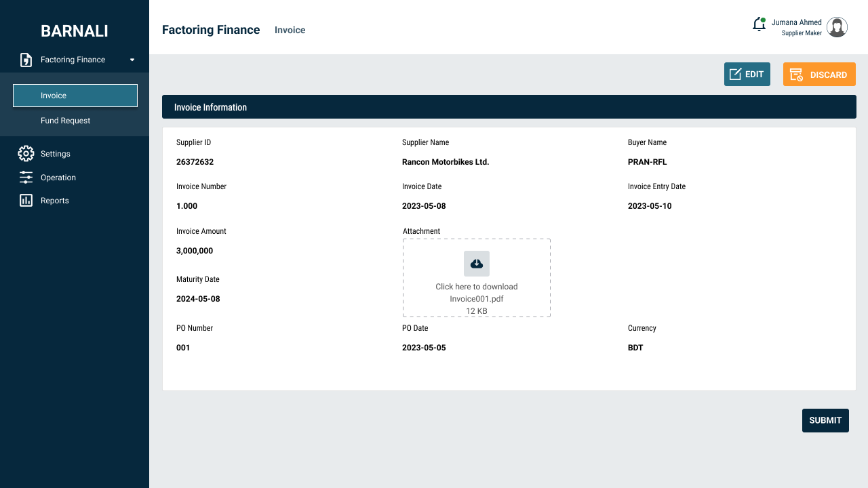Click the PO date 2023-05-05

[x=424, y=348]
